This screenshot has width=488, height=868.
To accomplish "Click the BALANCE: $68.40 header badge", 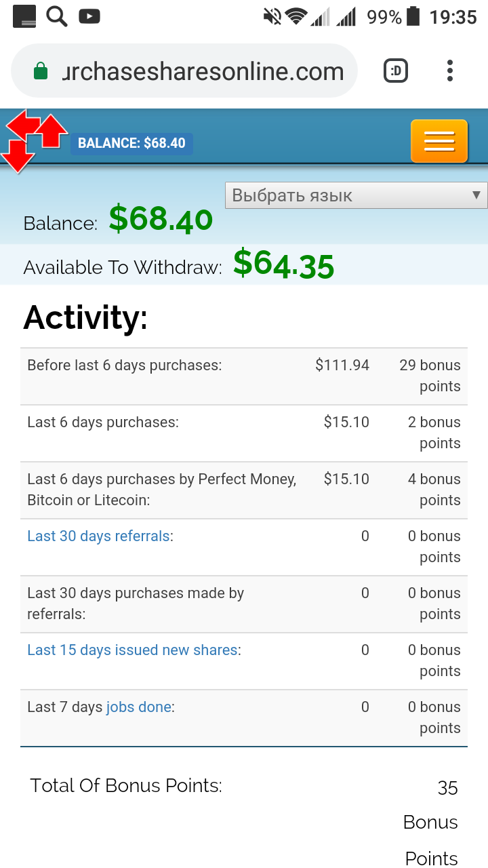I will (x=131, y=143).
